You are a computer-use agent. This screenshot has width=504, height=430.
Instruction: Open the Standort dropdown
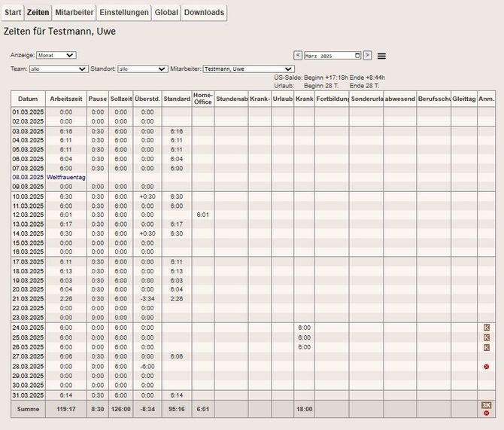(x=143, y=69)
